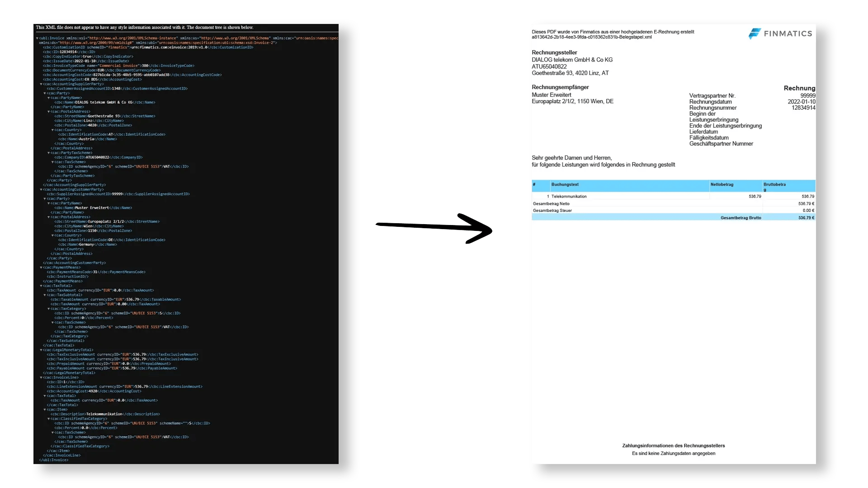Select the InvoiceTypeCode Commercial invoice line

[118, 66]
